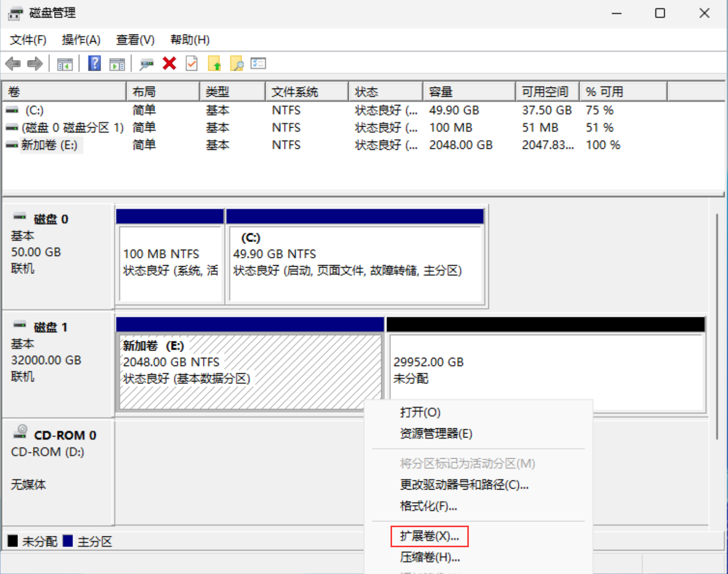Sort by the 卷 column header

64,92
